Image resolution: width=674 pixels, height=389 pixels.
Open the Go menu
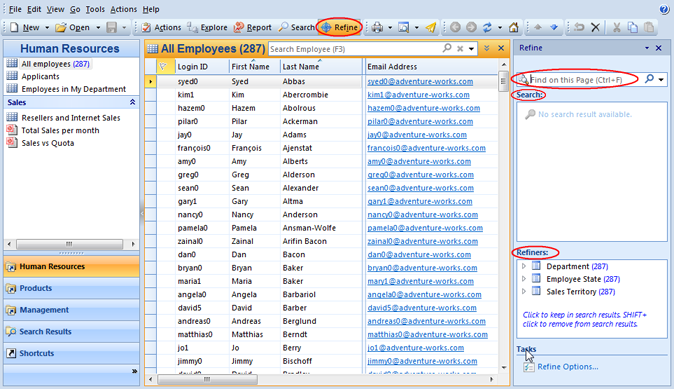75,9
